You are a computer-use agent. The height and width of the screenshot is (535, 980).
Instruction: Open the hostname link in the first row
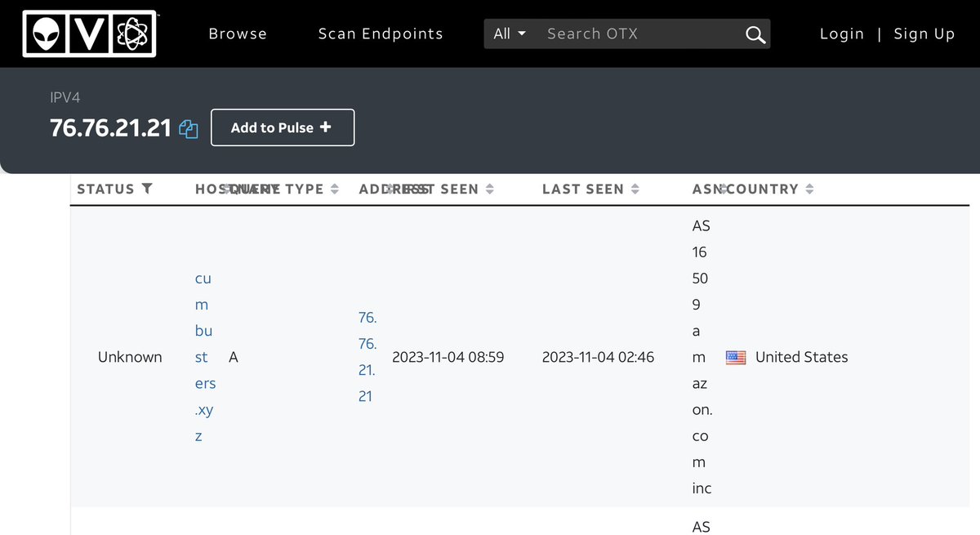[204, 357]
